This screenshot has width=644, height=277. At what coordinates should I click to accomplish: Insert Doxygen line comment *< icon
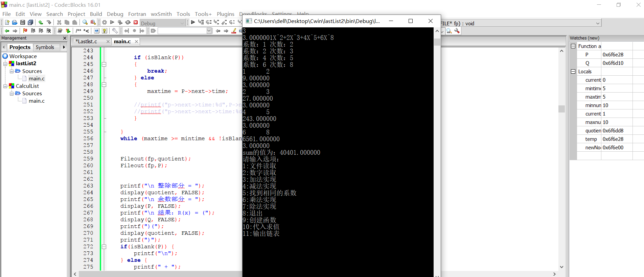[86, 31]
